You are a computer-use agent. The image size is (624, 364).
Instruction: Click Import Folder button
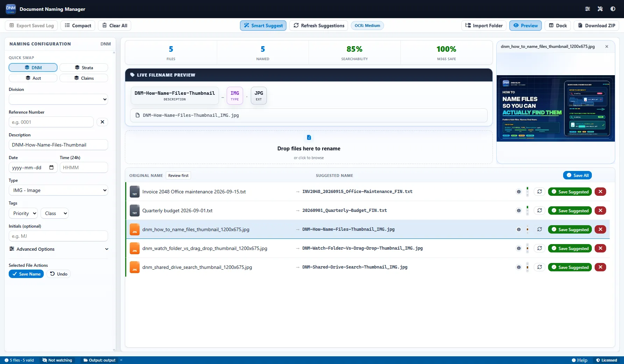coord(484,26)
